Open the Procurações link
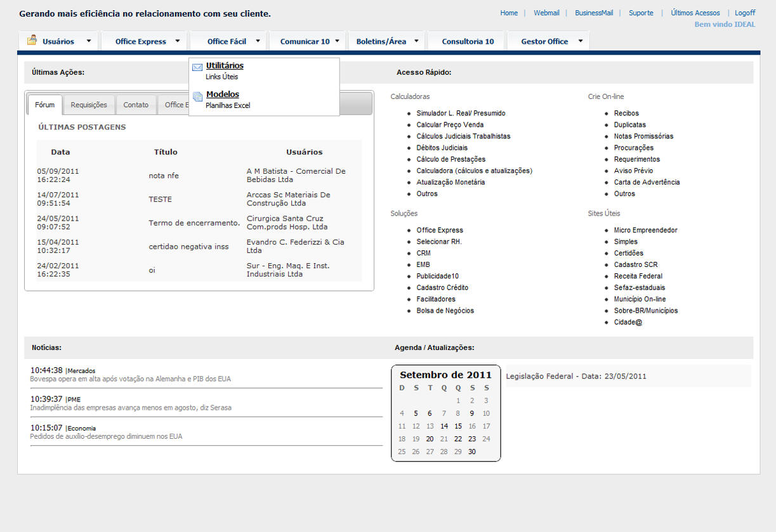 pyautogui.click(x=633, y=148)
